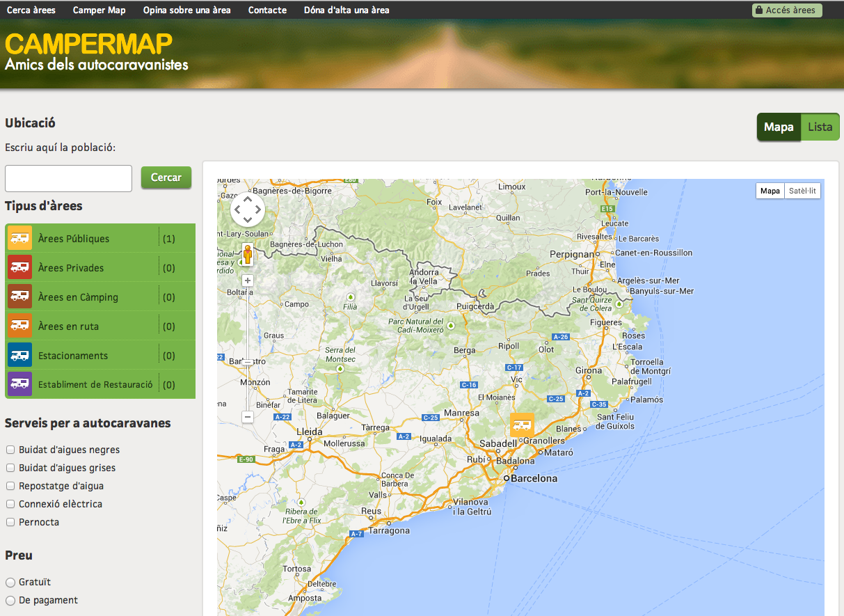Open Accés àrees login
This screenshot has width=844, height=616.
coord(787,10)
